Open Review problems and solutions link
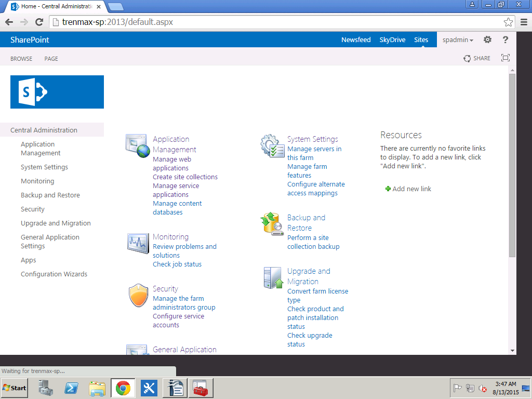The height and width of the screenshot is (399, 532). (184, 251)
